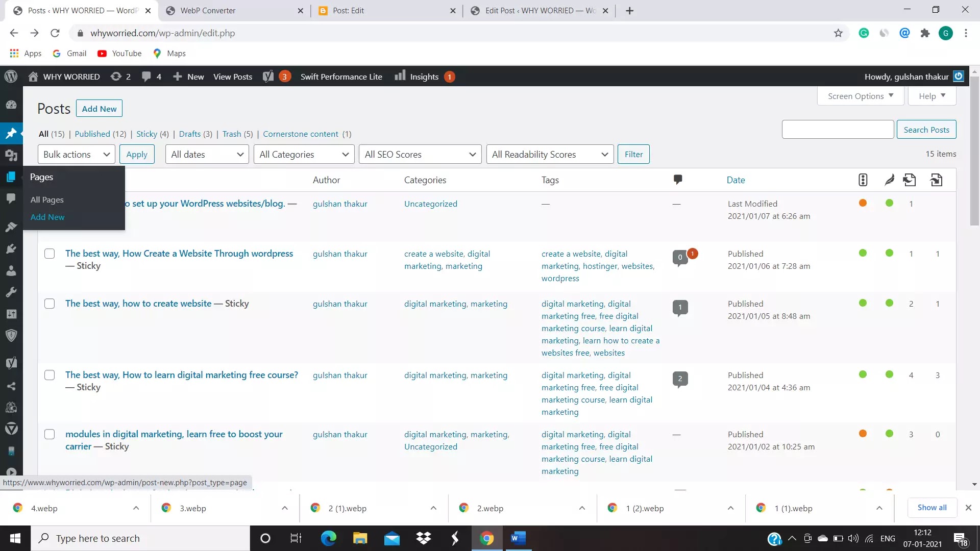This screenshot has height=551, width=980.
Task: Sort by received internal links column icon
Action: coord(937,180)
